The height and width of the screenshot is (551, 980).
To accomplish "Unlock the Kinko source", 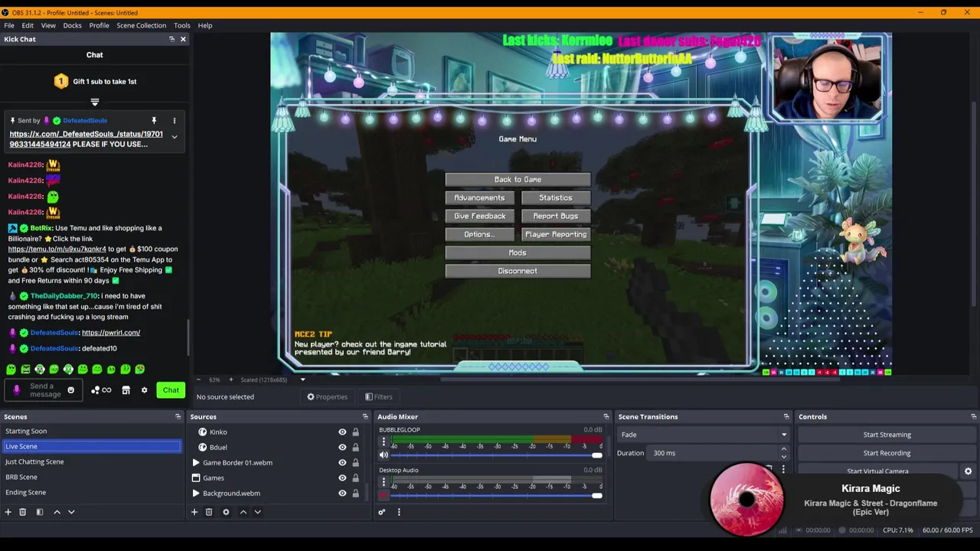I will (355, 432).
